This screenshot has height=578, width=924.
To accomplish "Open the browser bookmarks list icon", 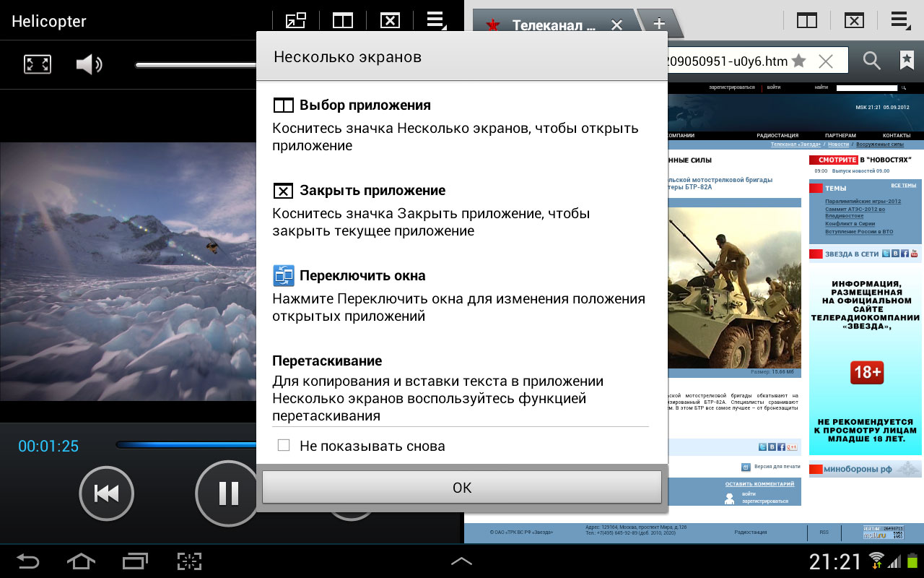I will 907,61.
